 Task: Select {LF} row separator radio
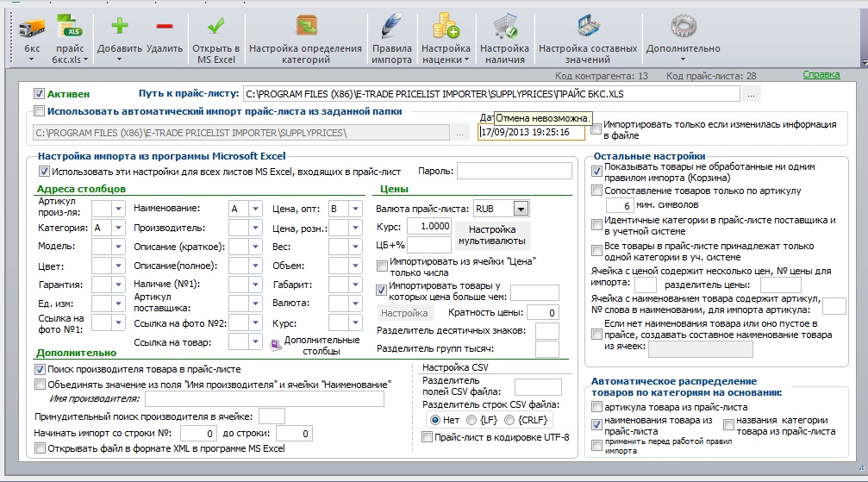[471, 420]
